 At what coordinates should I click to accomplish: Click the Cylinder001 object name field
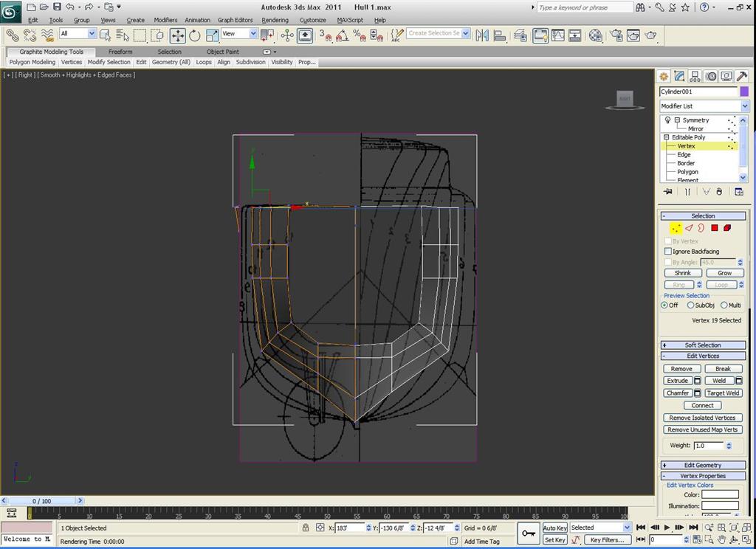coord(698,91)
